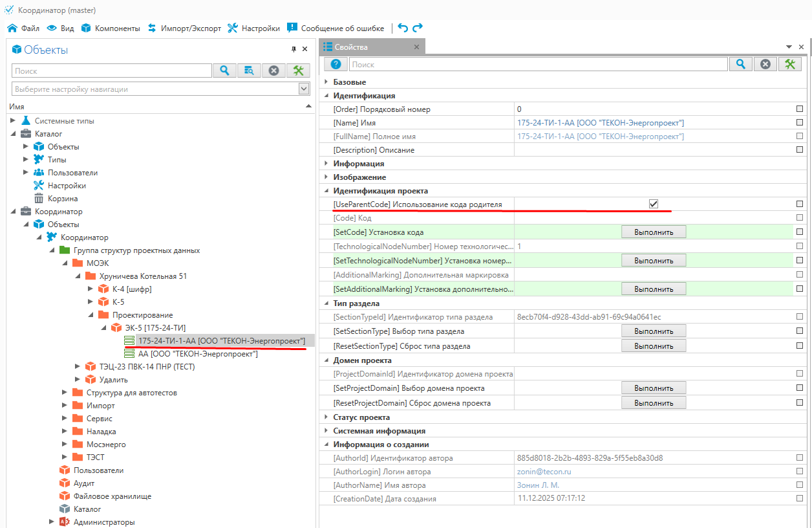The image size is (812, 528).
Task: Pin the Objects panel
Action: 294,49
